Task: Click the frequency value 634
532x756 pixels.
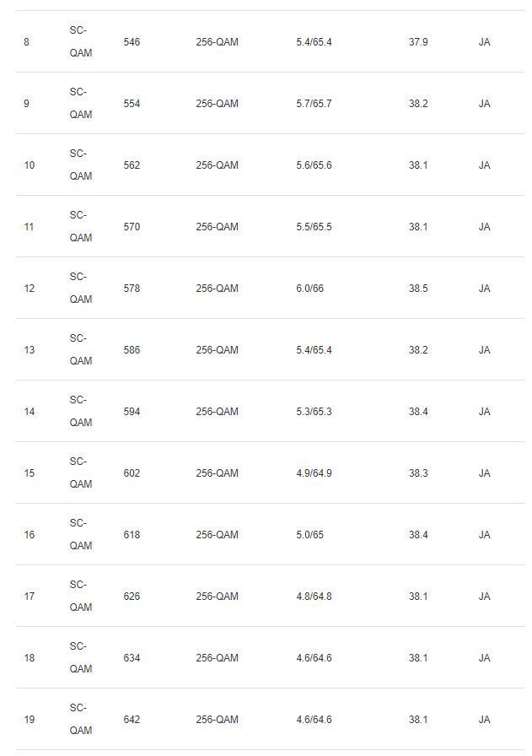Action: click(132, 658)
